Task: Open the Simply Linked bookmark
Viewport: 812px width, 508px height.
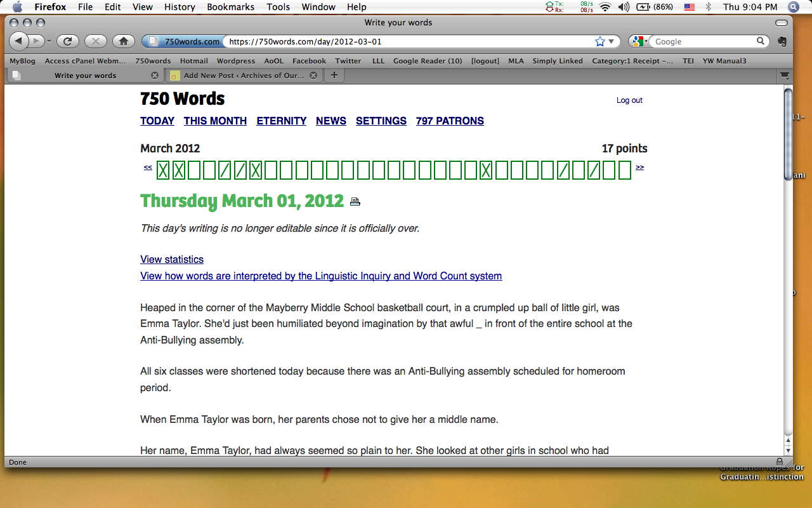Action: coord(558,61)
